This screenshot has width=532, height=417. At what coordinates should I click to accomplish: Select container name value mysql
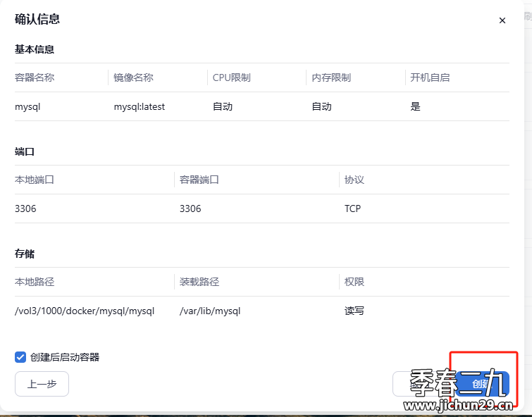pyautogui.click(x=27, y=106)
